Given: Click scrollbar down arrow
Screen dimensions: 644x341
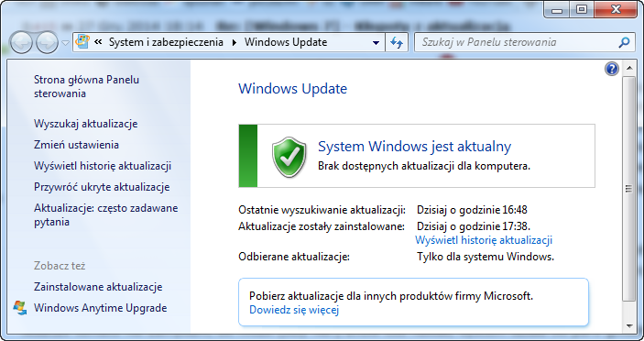Looking at the screenshot, I should click(628, 326).
